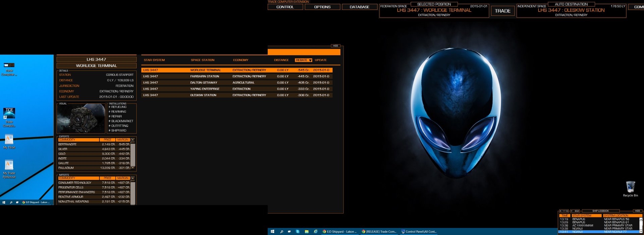The width and height of the screenshot is (644, 235).
Task: Select the OLESKIW STATION row
Action: point(237,95)
